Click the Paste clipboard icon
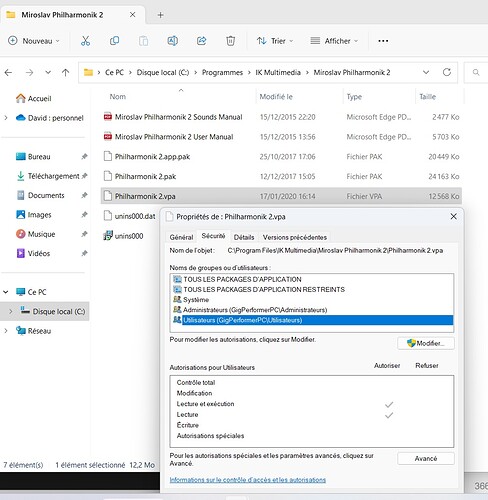The width and height of the screenshot is (488, 500). [x=143, y=41]
